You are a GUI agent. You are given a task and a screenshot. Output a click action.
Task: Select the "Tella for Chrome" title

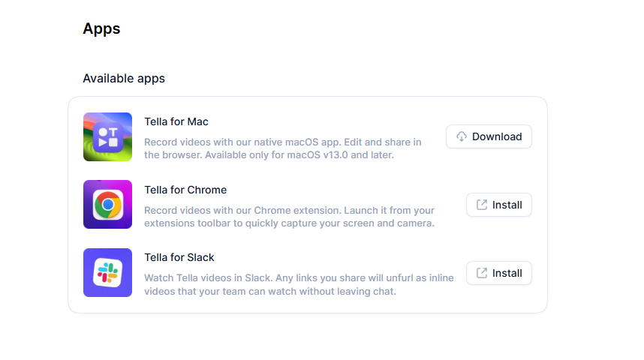click(185, 190)
